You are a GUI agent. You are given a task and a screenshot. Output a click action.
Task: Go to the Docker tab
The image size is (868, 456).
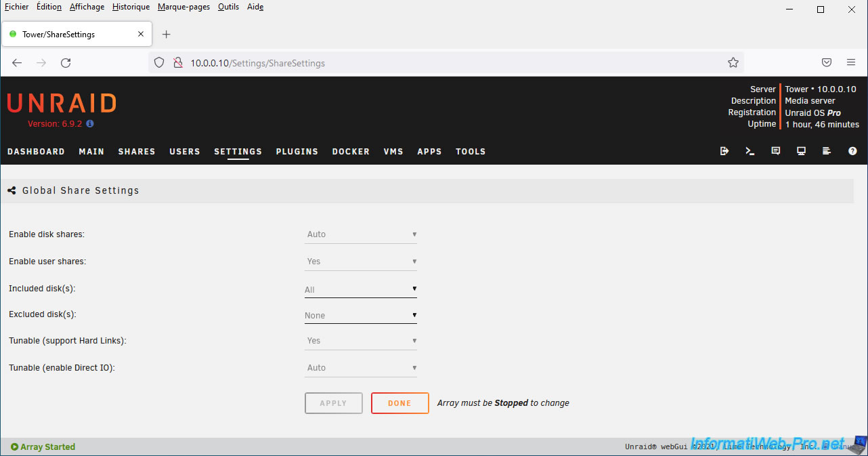[x=351, y=152]
